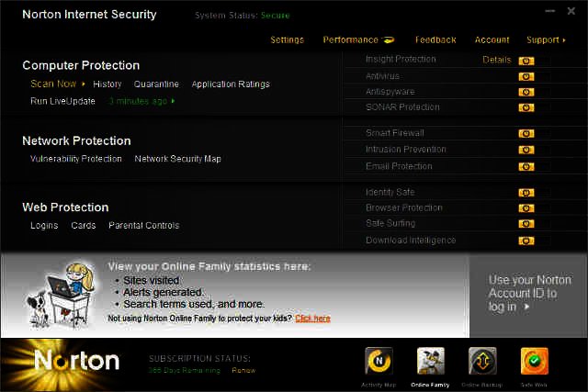Viewport: 588px width, 392px height.
Task: Select the Email Protection label
Action: click(x=399, y=166)
